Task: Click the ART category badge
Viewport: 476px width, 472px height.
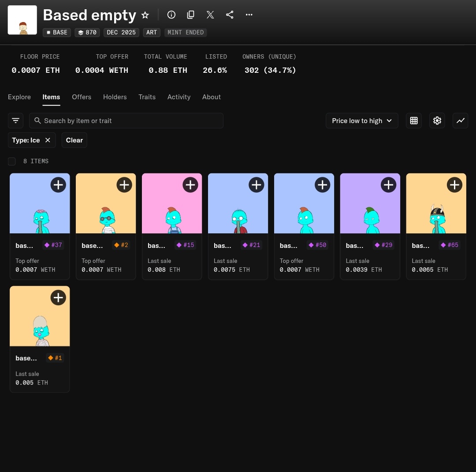Action: pyautogui.click(x=152, y=33)
